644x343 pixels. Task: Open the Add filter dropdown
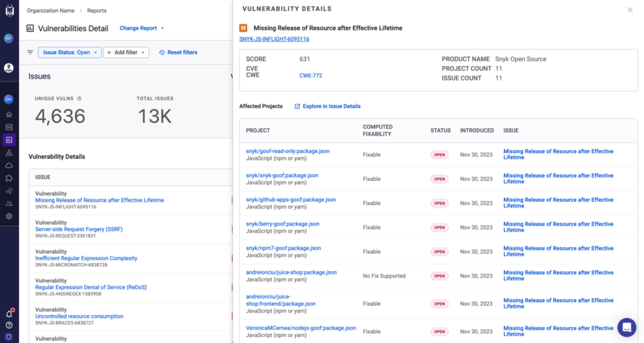(x=126, y=52)
